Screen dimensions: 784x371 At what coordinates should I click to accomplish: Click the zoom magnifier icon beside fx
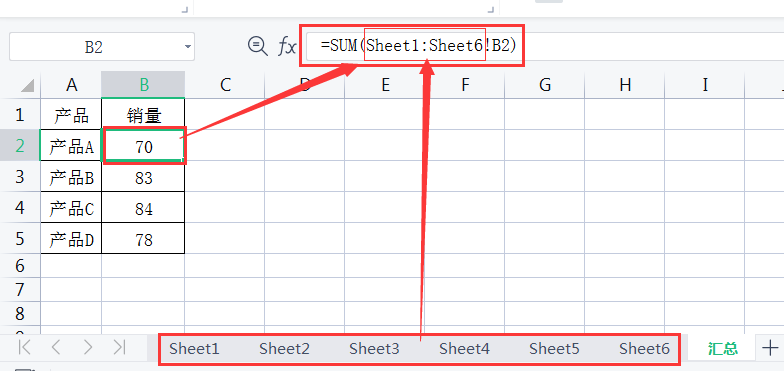click(258, 46)
